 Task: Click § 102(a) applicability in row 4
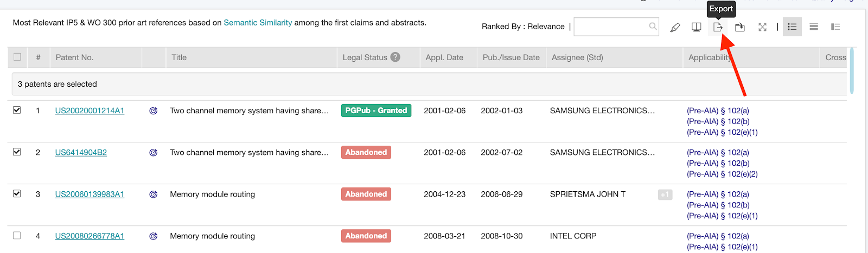(x=718, y=236)
